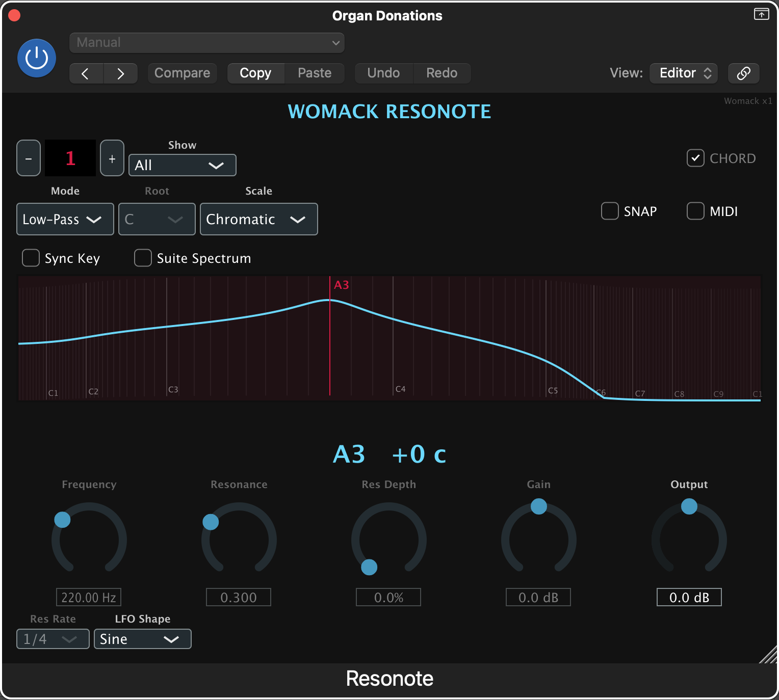Open the Manual preset dropdown
Screen dimensions: 779x700
click(x=207, y=43)
